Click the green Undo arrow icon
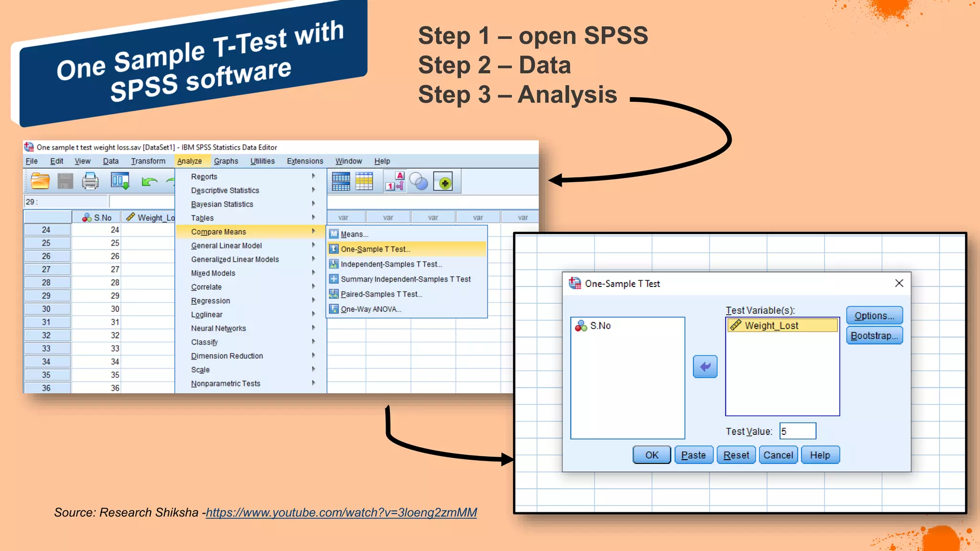Screen dimensions: 980x551 tap(149, 182)
